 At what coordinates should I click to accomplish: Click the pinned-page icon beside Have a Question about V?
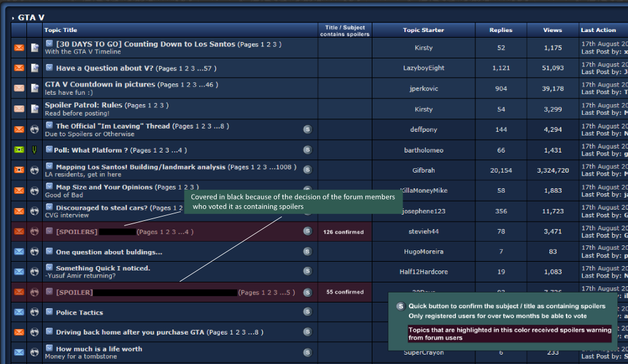click(x=35, y=68)
